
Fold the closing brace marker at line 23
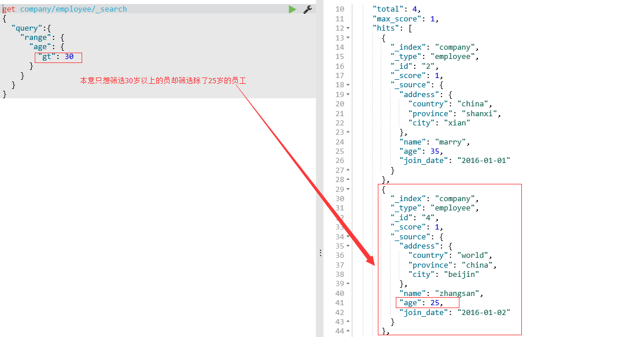(348, 132)
